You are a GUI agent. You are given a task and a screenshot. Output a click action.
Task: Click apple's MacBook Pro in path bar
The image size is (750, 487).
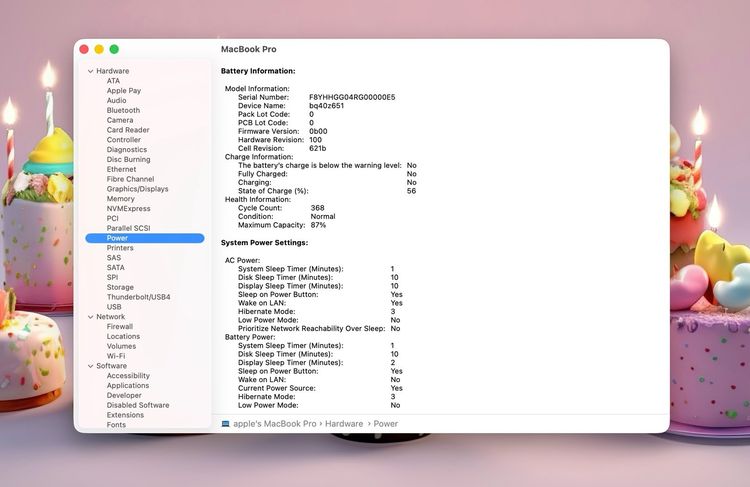pyautogui.click(x=275, y=424)
